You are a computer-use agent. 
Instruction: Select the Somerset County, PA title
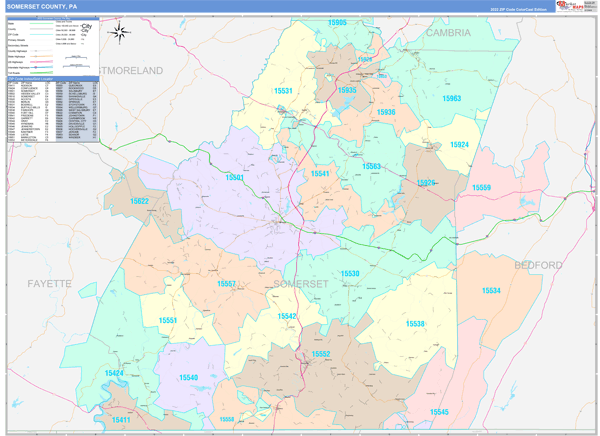(x=42, y=6)
